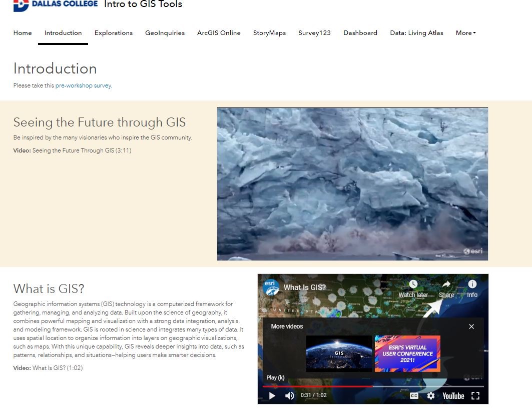Go to the Survey123 page
The height and width of the screenshot is (409, 532).
[x=314, y=32]
